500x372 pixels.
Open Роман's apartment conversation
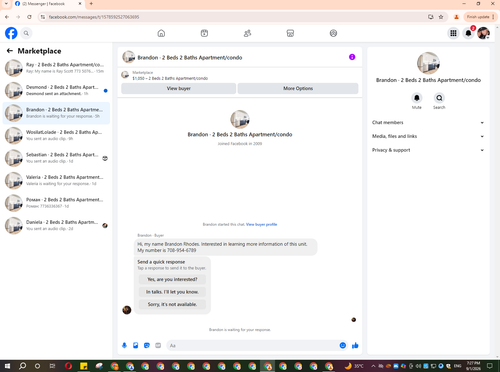tap(56, 203)
